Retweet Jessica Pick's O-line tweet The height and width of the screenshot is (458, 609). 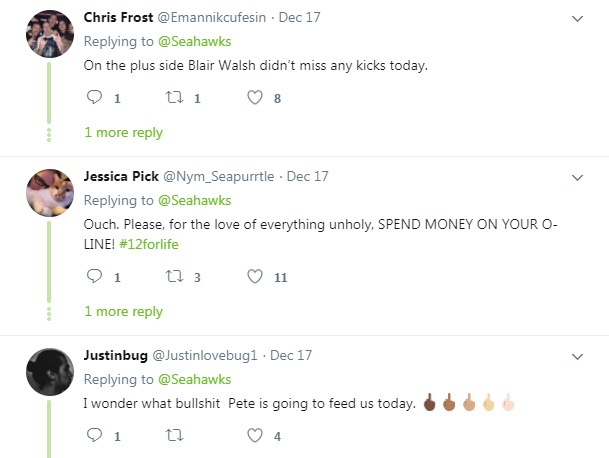(174, 277)
